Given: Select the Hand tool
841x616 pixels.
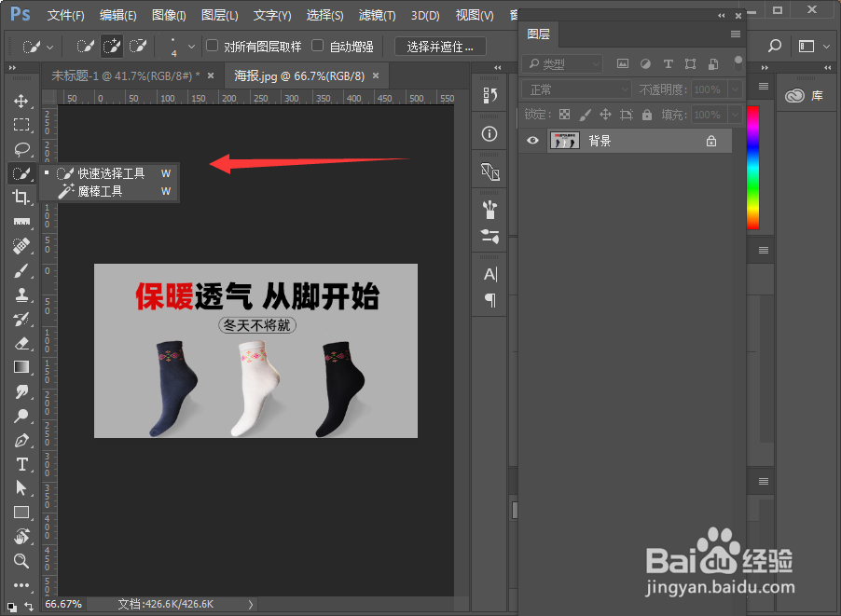Looking at the screenshot, I should pyautogui.click(x=21, y=536).
